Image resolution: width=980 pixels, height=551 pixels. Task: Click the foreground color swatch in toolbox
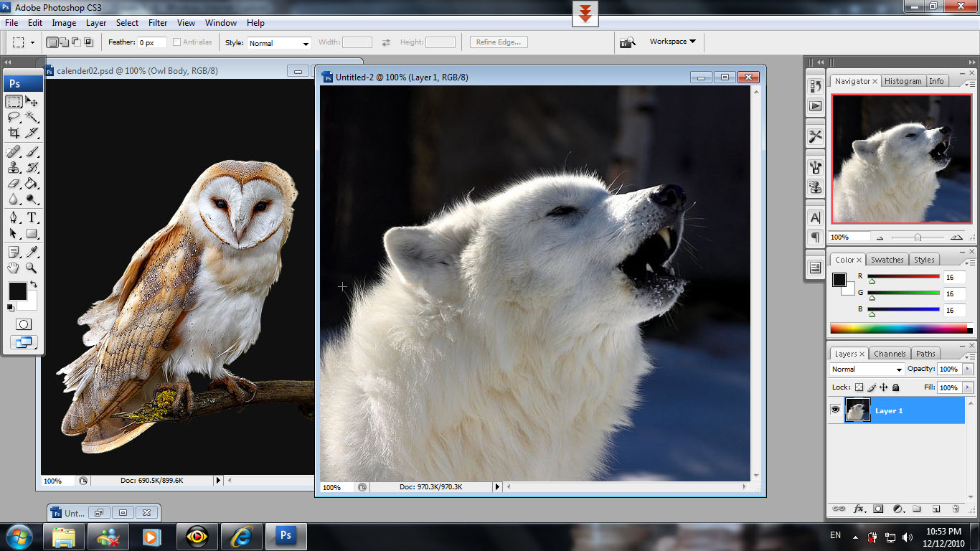[17, 291]
